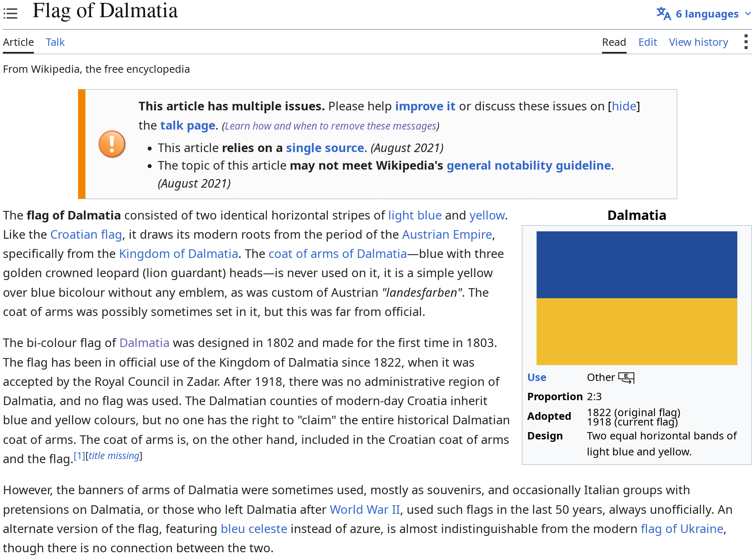Image resolution: width=752 pixels, height=560 pixels.
Task: Click the infobox title 'Dalmatia'
Action: coord(637,215)
